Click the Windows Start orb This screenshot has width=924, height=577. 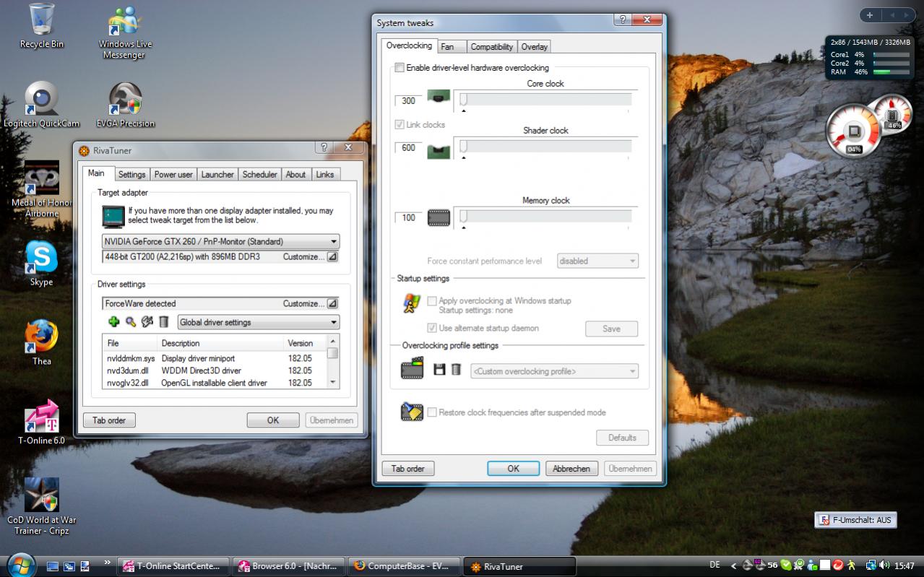[20, 564]
